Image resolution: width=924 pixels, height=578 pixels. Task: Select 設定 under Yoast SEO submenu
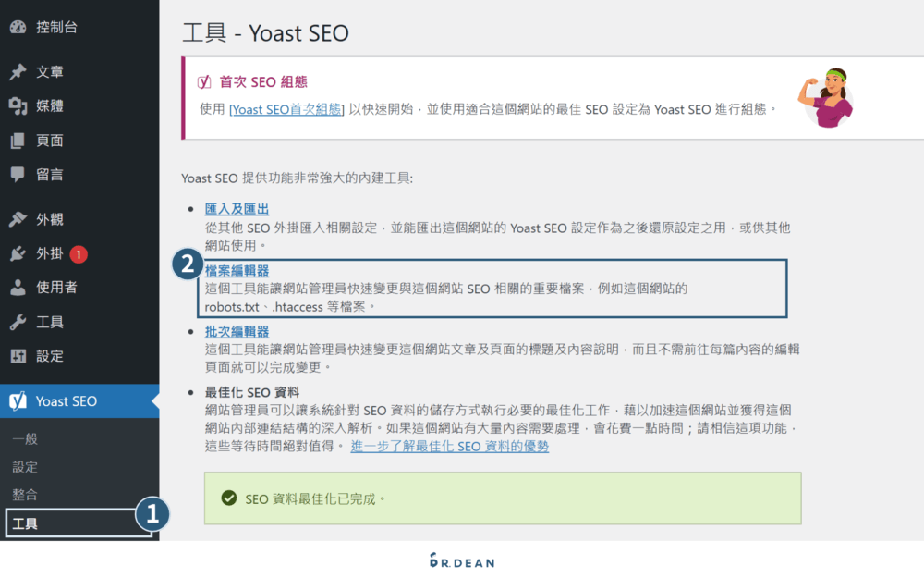click(25, 467)
